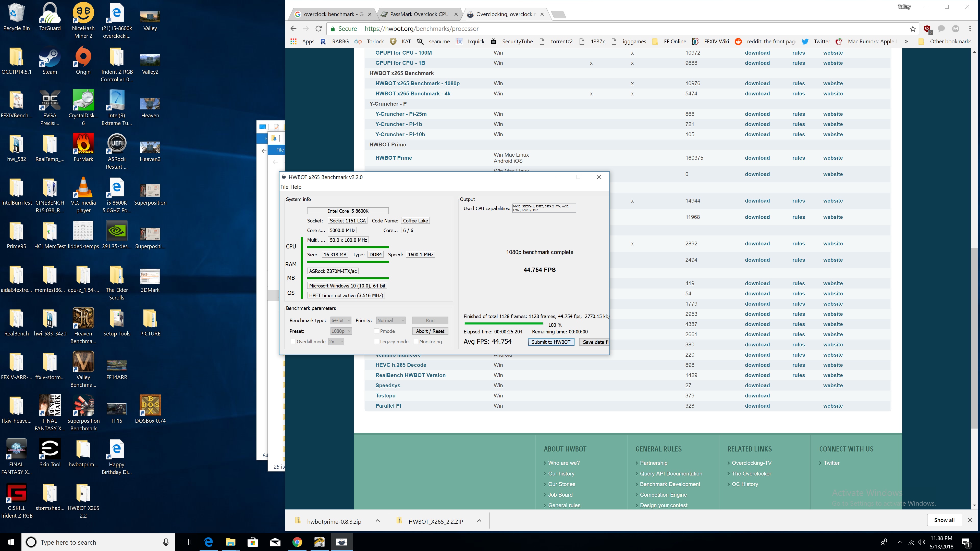This screenshot has height=551, width=980.
Task: Open the 3DMark desktop icon
Action: pos(150,281)
